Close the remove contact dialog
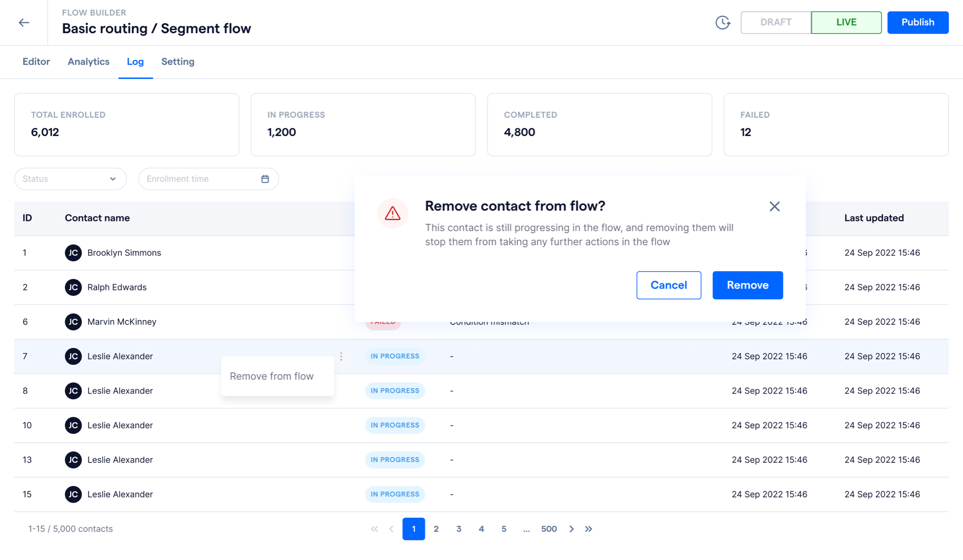The width and height of the screenshot is (963, 560). 774,206
